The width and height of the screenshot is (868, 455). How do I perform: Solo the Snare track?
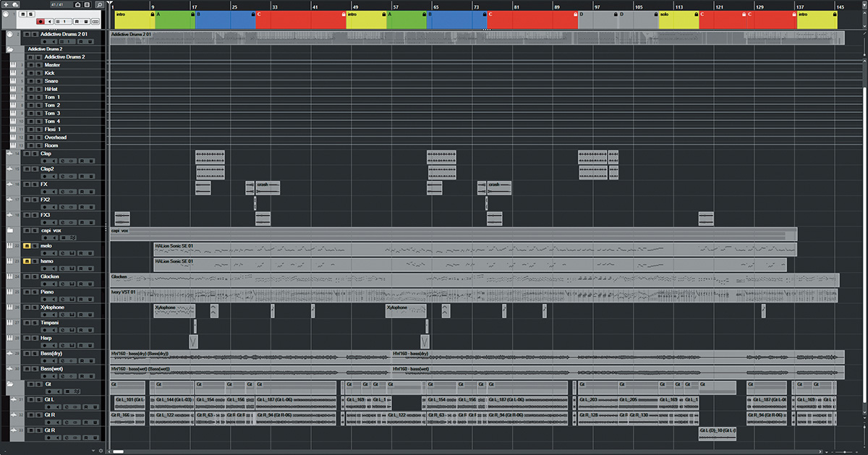click(39, 81)
